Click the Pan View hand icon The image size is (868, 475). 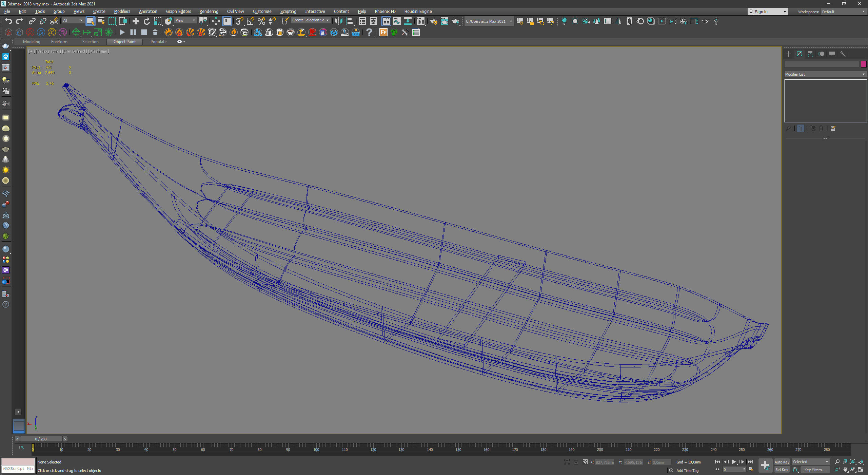845,470
